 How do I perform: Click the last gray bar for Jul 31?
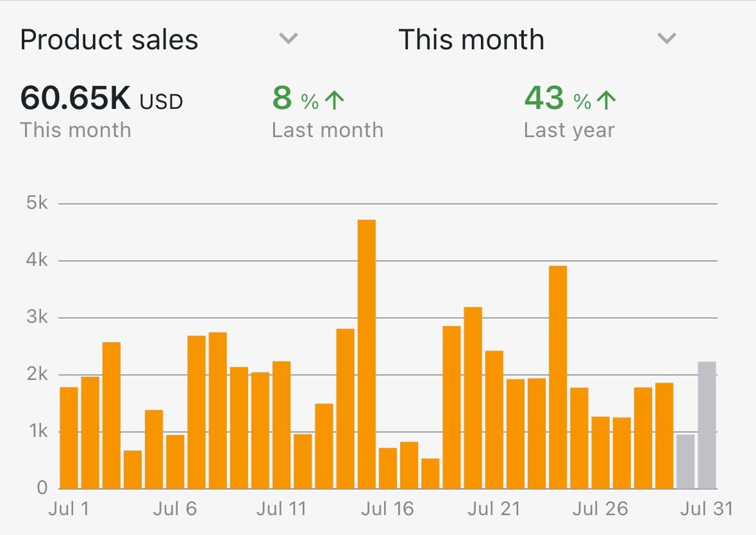(x=707, y=425)
